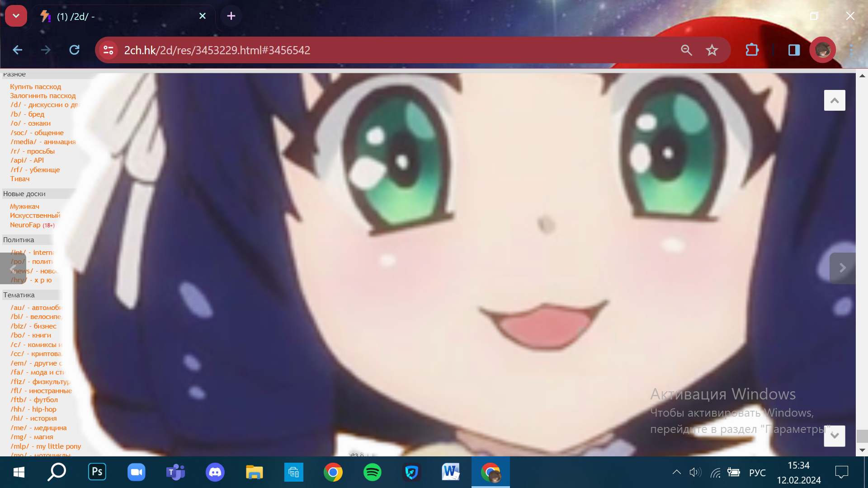This screenshot has width=868, height=488.
Task: Go to /mg/ - магия board
Action: point(32,437)
